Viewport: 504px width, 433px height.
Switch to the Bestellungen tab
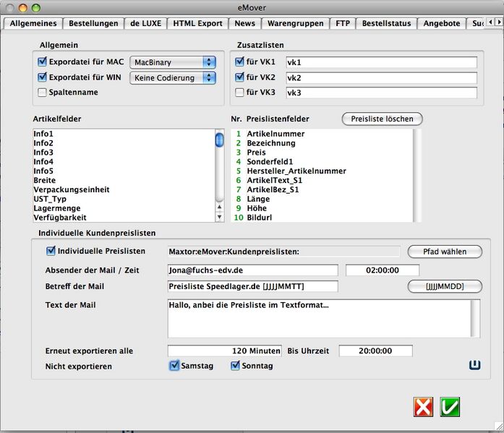coord(93,23)
